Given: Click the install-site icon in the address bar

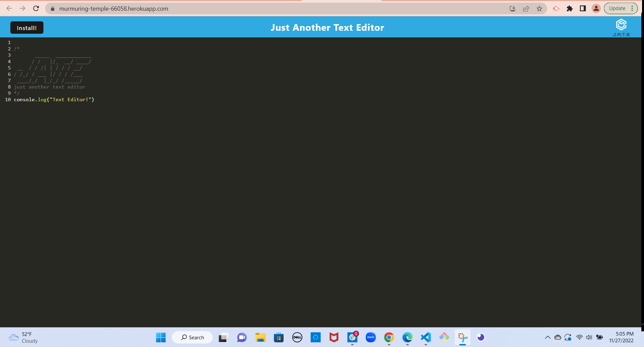Looking at the screenshot, I should [x=512, y=8].
